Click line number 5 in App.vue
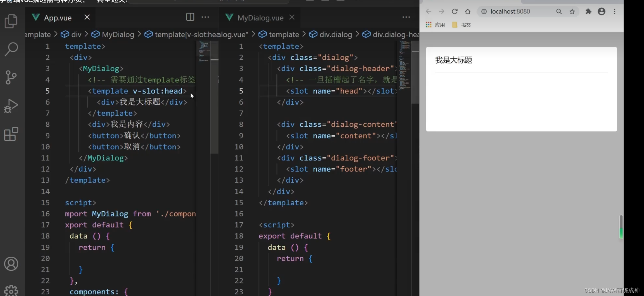The image size is (644, 296). [x=47, y=91]
